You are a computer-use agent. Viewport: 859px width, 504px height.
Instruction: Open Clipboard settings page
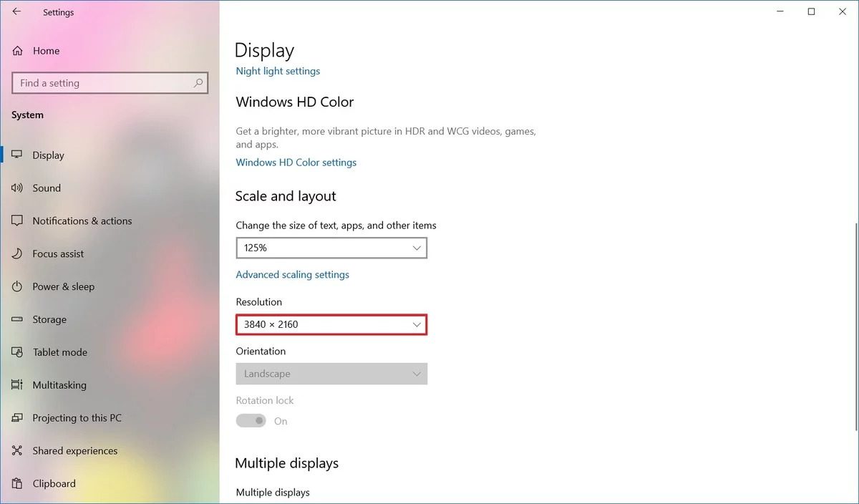(110, 484)
